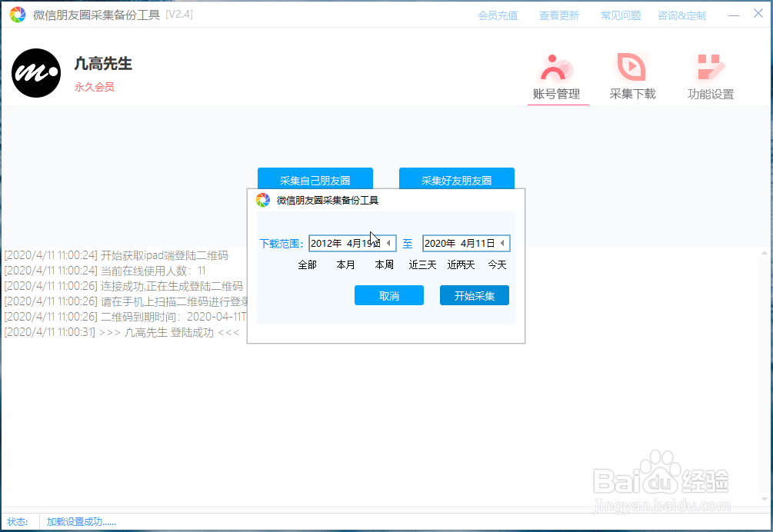Click log line 当前在线使用人数: 11
773x532 pixels.
pos(105,271)
